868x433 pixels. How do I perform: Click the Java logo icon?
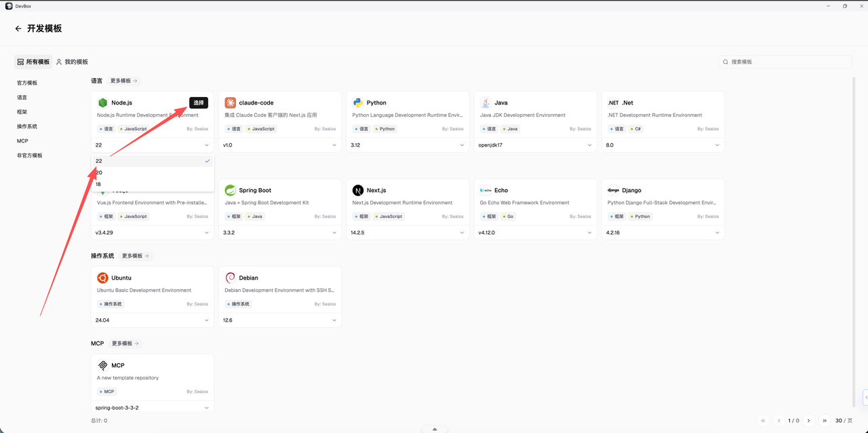click(486, 102)
